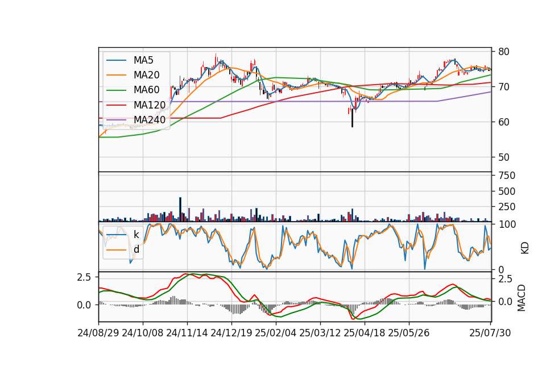This screenshot has height=392, width=546.
Task: Click the left MACD axis value 0.0
Action: (x=84, y=306)
